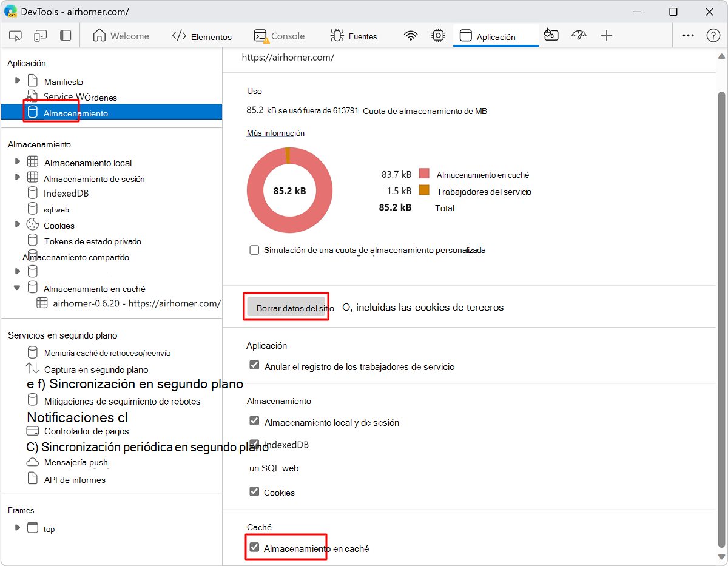Uncheck Almacenamiento local y de sesión

254,421
